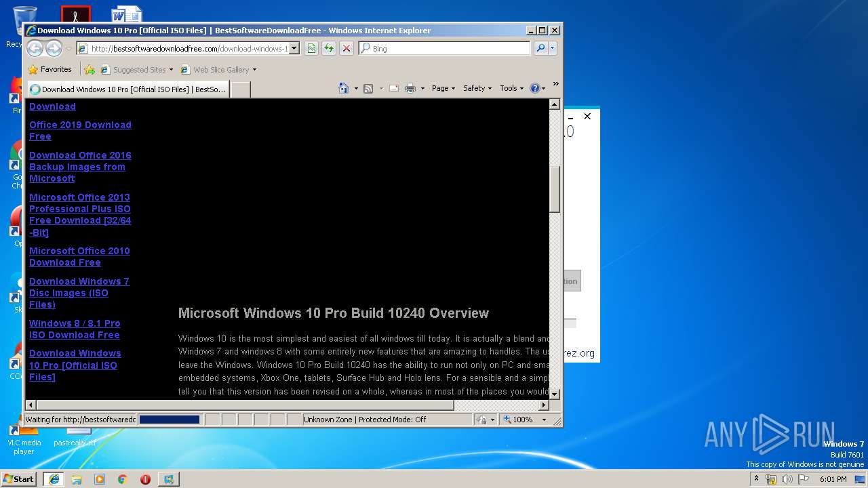This screenshot has width=868, height=488.
Task: Click the Read Mail icon
Action: click(394, 88)
